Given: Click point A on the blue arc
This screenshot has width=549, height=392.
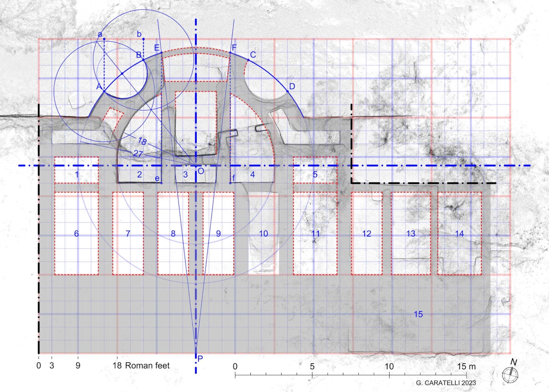Looking at the screenshot, I should pos(104,91).
